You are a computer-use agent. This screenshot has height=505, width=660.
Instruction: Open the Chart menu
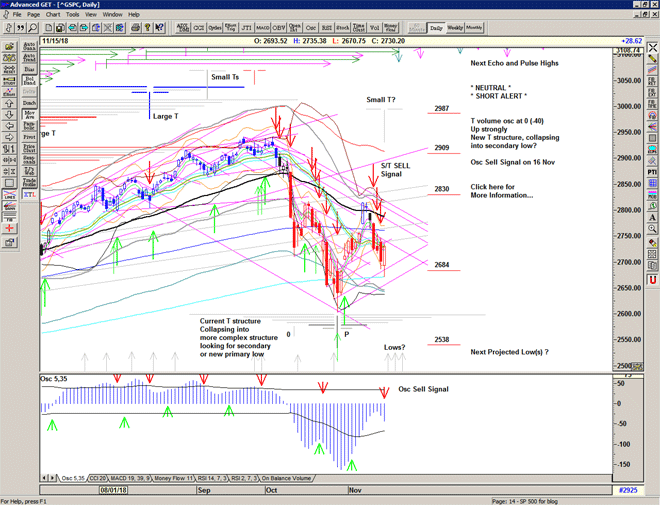pos(53,15)
